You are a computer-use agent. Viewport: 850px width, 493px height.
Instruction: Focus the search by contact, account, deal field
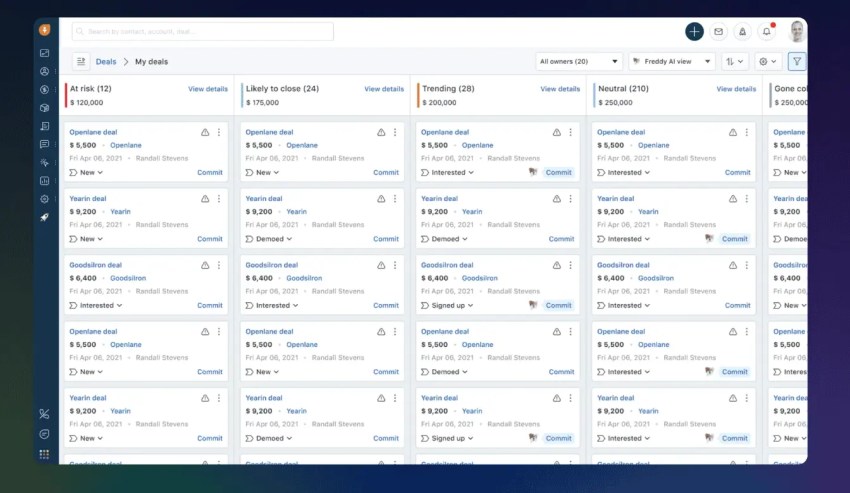(x=203, y=31)
